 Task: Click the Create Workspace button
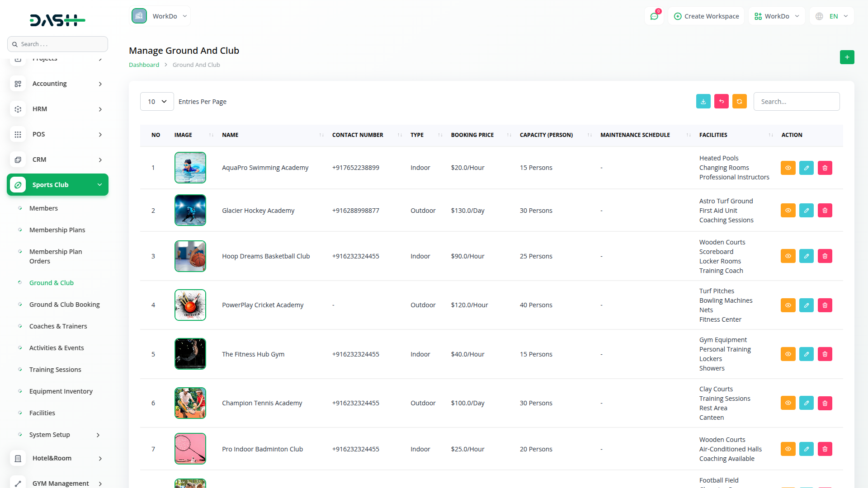click(x=706, y=16)
